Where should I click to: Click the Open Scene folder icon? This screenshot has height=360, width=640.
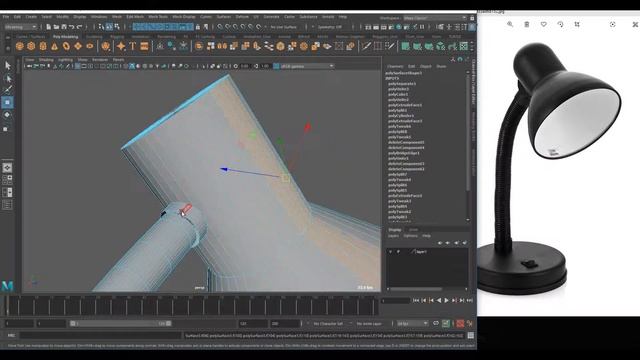pyautogui.click(x=56, y=27)
